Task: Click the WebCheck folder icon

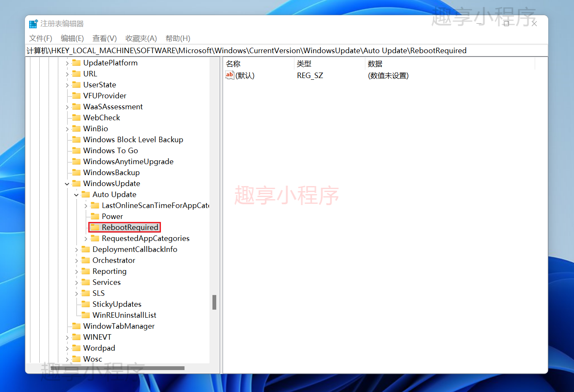Action: coord(76,117)
